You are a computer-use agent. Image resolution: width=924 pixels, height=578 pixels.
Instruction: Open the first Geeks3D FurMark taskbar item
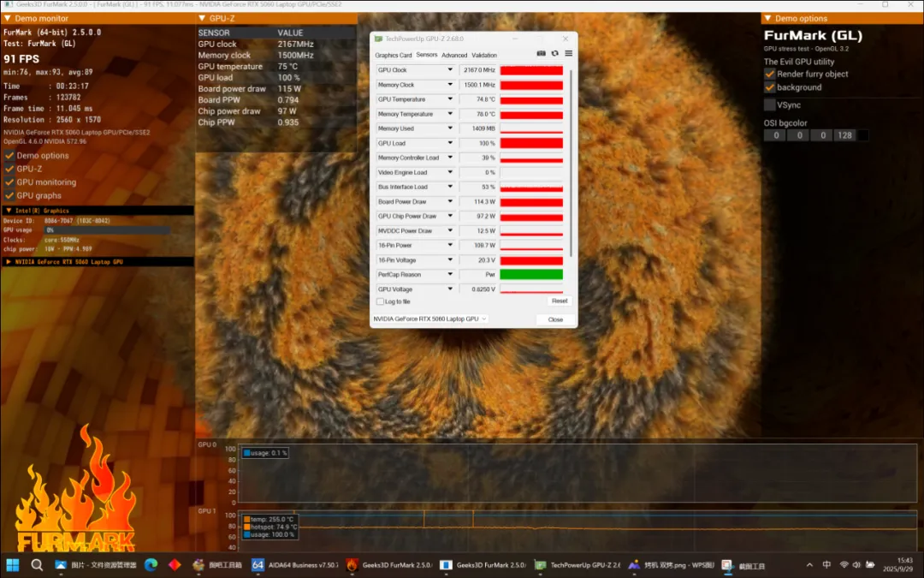(389, 564)
